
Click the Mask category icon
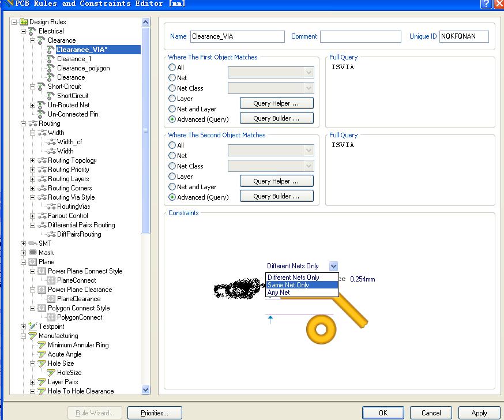point(33,253)
